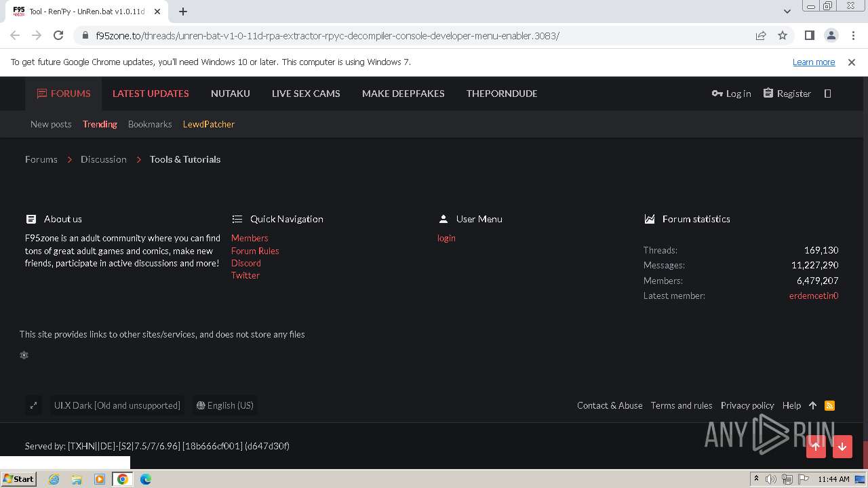Image resolution: width=868 pixels, height=488 pixels.
Task: Bookmark this page with star icon
Action: point(783,35)
